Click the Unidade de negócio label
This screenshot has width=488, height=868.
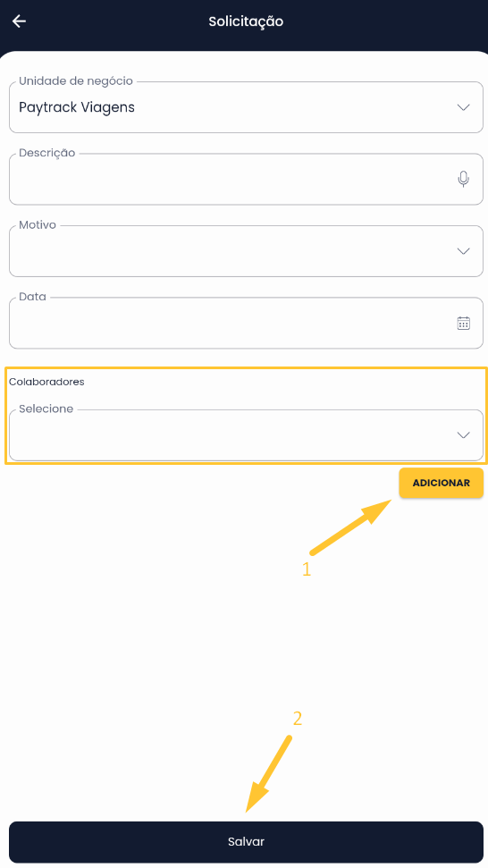click(76, 81)
